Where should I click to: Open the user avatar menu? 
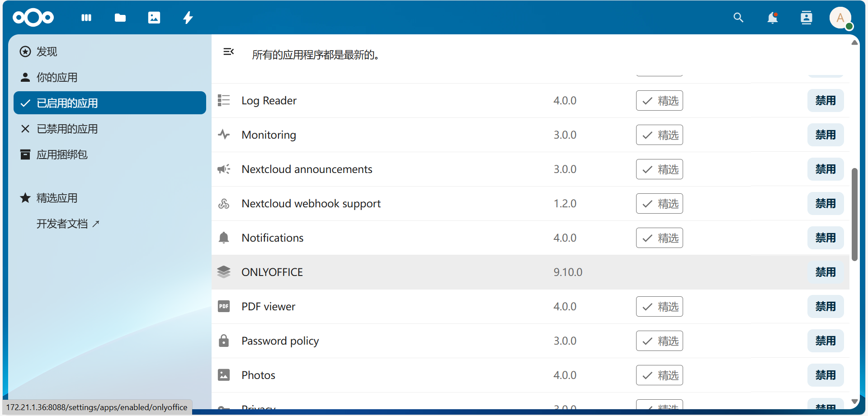840,18
